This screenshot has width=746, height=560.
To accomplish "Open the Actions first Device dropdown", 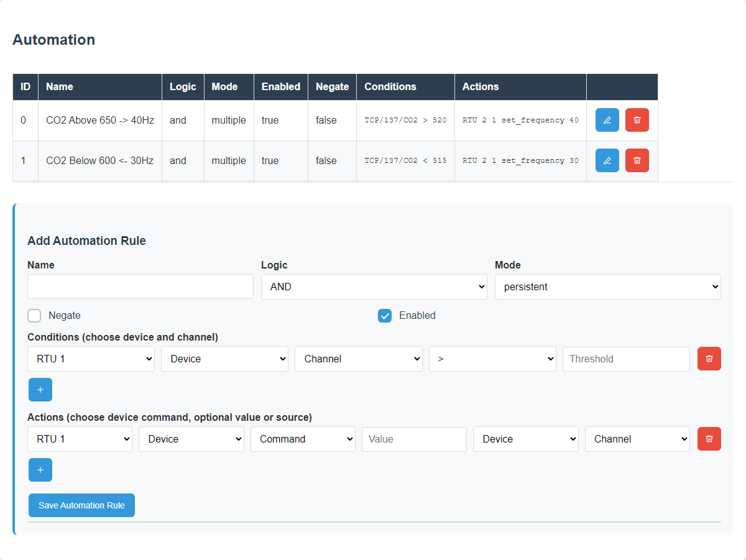I will pyautogui.click(x=191, y=439).
